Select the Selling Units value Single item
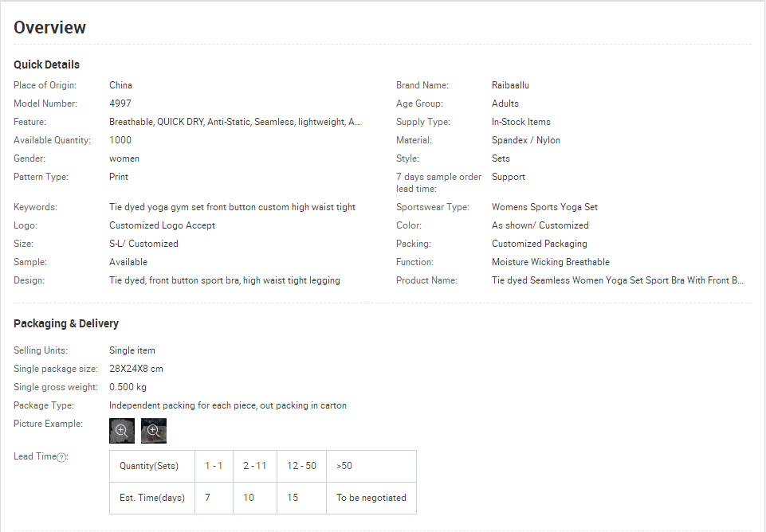Image resolution: width=766 pixels, height=532 pixels. tap(132, 350)
